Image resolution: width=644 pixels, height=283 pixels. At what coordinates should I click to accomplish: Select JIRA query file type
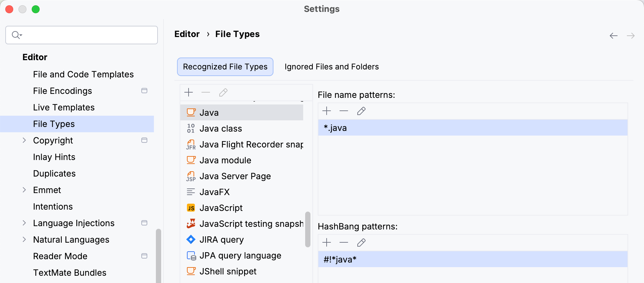point(242,239)
